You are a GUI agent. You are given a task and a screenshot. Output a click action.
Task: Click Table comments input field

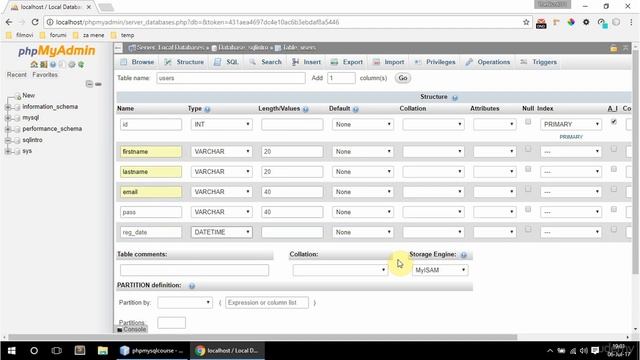coord(194,270)
